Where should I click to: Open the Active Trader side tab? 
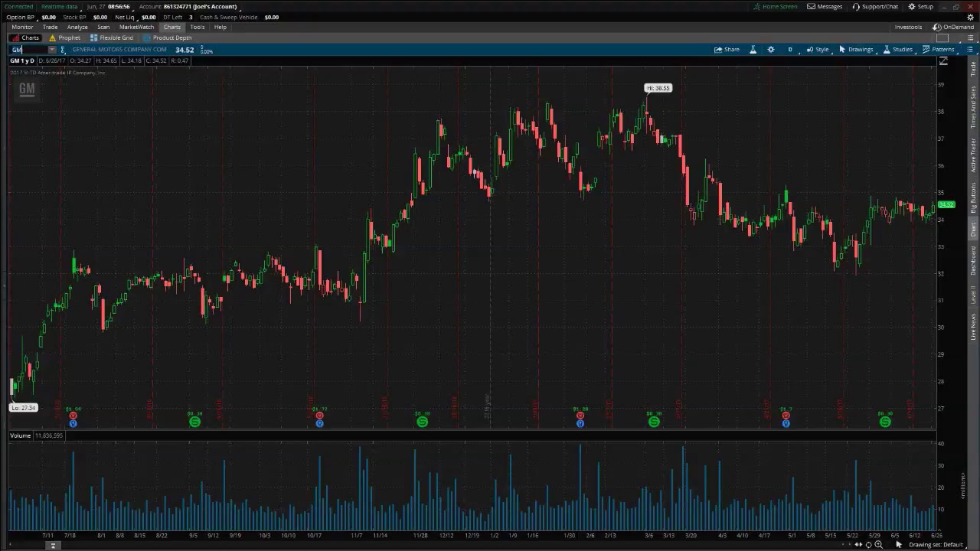[x=973, y=155]
